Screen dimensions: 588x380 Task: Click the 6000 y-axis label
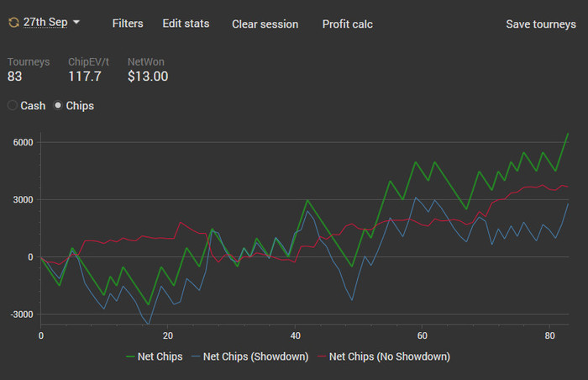tap(23, 142)
